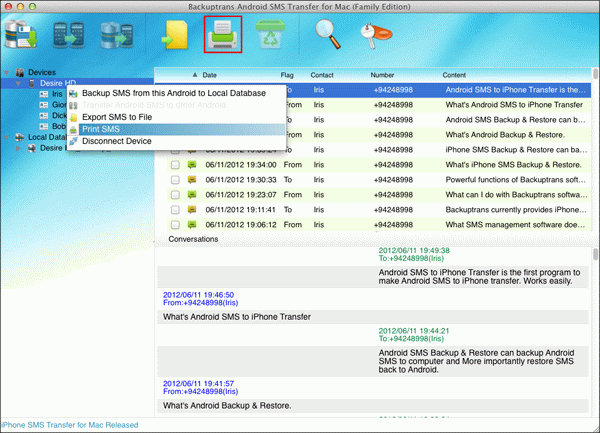The width and height of the screenshot is (600, 433).
Task: Select row 'iPhone SMS Backup & Restore can ba…'
Action: tap(516, 150)
